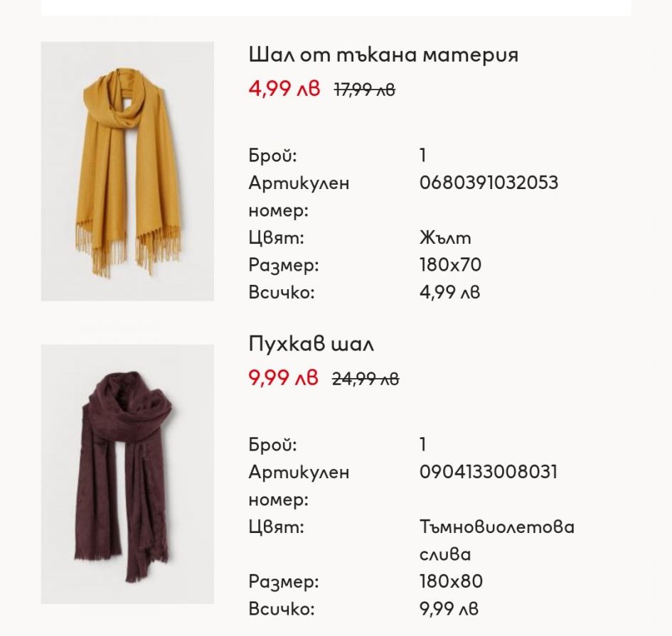Click 'Артикулен номер:' label of the fluffy scarf
This screenshot has height=636, width=672.
coord(299,485)
